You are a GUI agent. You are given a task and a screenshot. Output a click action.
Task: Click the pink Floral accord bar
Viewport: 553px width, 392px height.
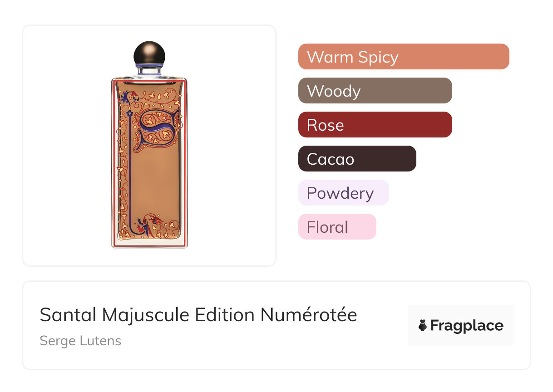click(x=337, y=227)
